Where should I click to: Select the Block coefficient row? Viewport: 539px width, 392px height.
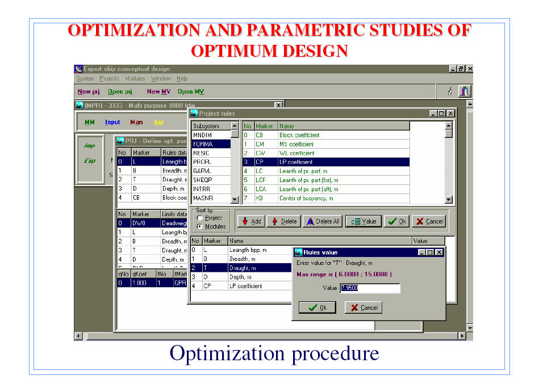326,135
